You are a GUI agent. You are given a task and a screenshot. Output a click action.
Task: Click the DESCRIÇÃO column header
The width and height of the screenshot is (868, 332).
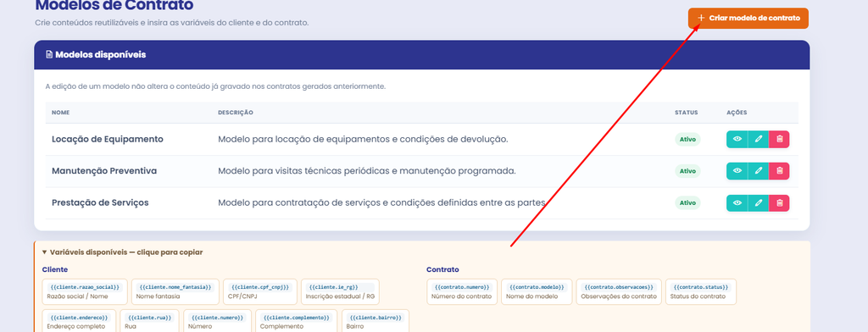(x=236, y=113)
